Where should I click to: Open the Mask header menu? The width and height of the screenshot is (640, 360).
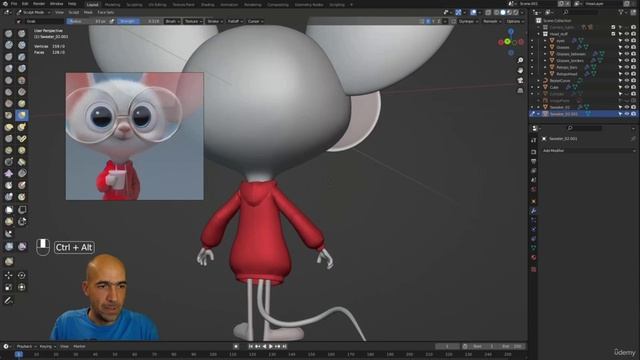click(88, 12)
